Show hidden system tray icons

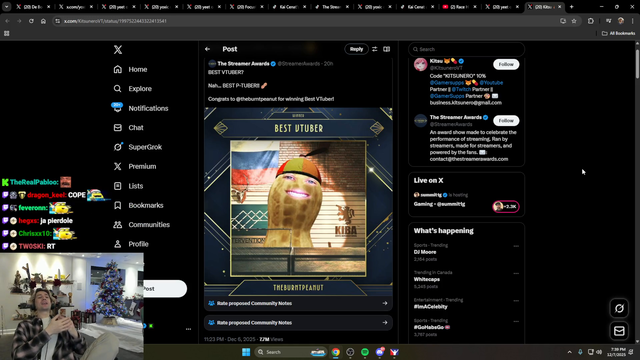click(569, 352)
